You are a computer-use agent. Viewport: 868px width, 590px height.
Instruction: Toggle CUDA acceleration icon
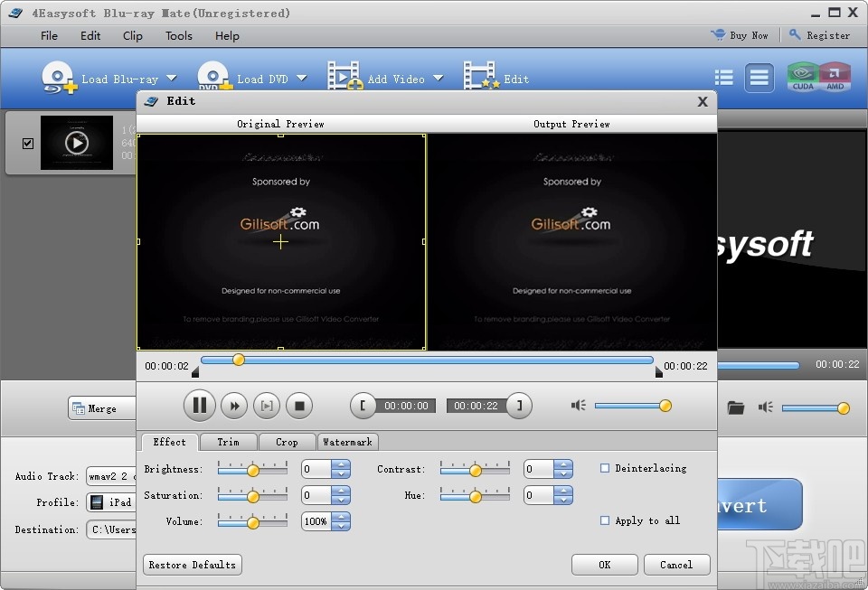pos(803,78)
